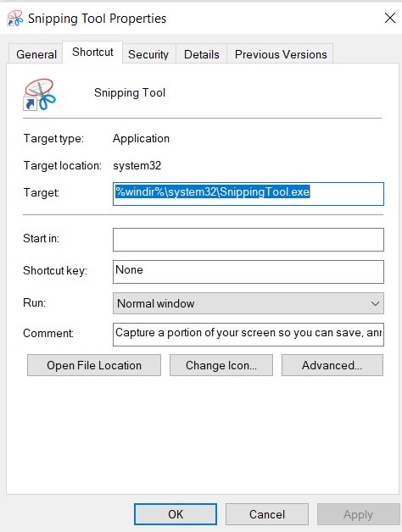This screenshot has width=402, height=532.
Task: Click the Comment text field
Action: pyautogui.click(x=248, y=335)
